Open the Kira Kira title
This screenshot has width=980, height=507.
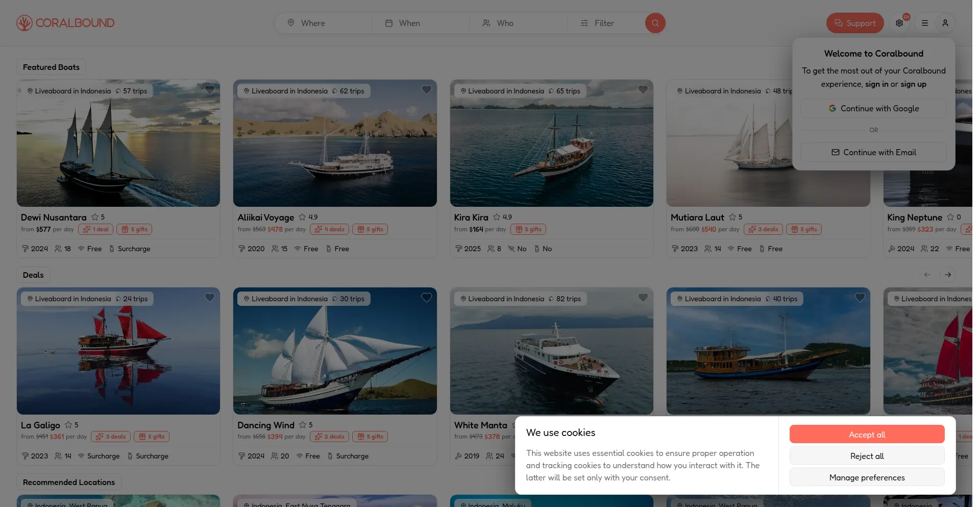(471, 218)
